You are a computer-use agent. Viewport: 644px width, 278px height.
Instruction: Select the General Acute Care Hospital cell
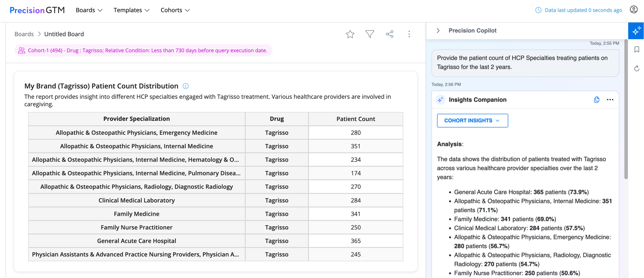point(137,241)
